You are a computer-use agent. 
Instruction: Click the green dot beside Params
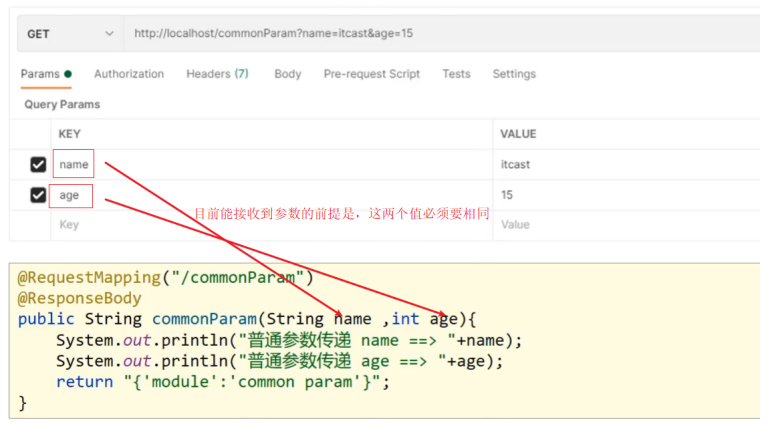(x=68, y=74)
